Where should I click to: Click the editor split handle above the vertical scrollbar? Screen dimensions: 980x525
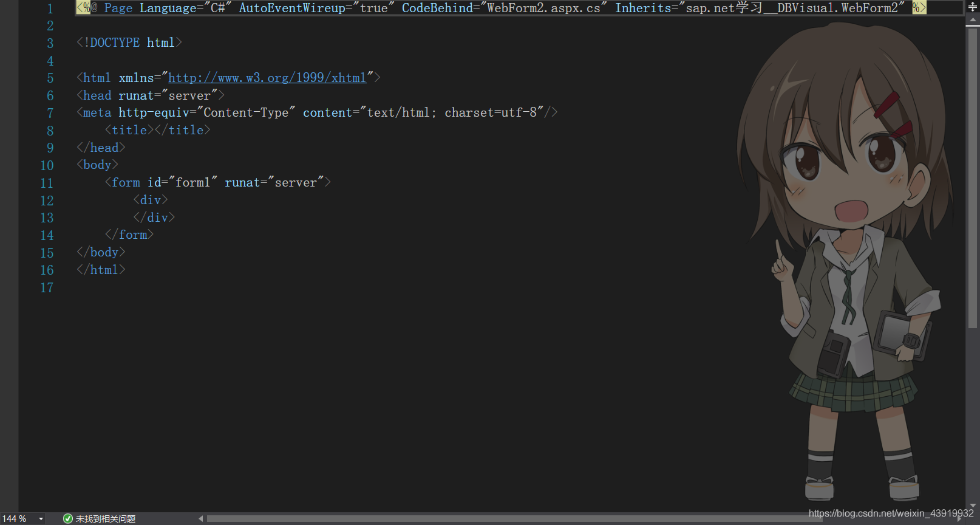point(973,7)
